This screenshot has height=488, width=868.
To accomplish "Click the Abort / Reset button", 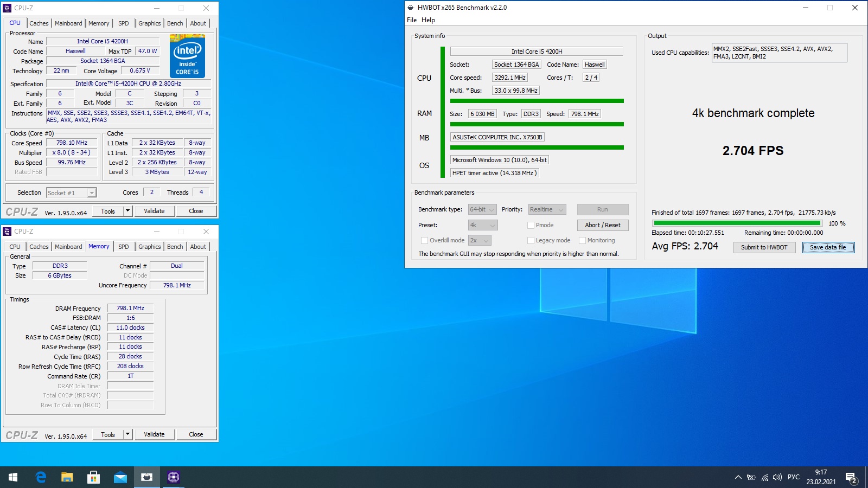I will [x=603, y=225].
